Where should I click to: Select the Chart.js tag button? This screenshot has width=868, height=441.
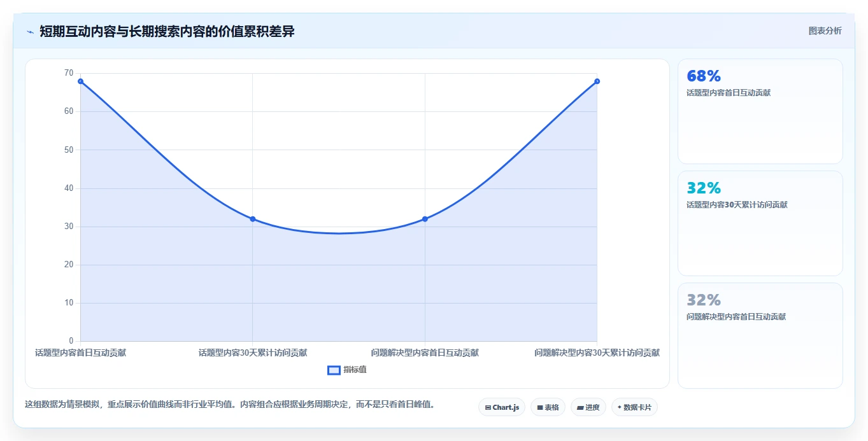(x=502, y=407)
